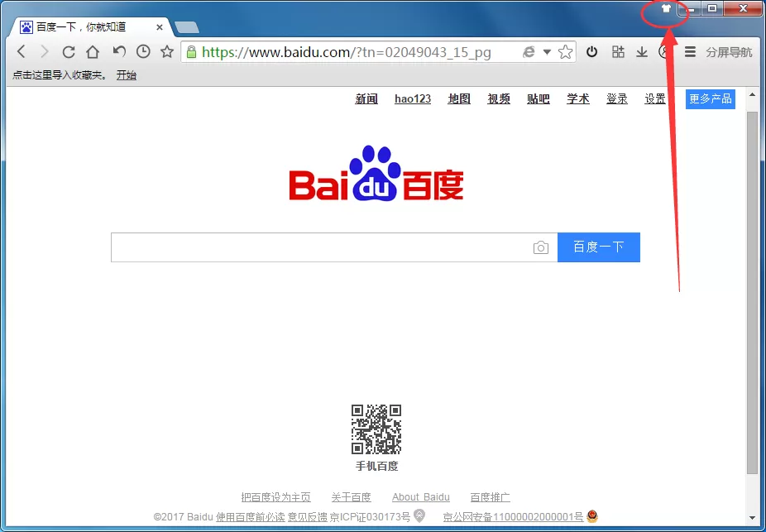
Task: Open 把百度设为主页 link
Action: coord(276,497)
